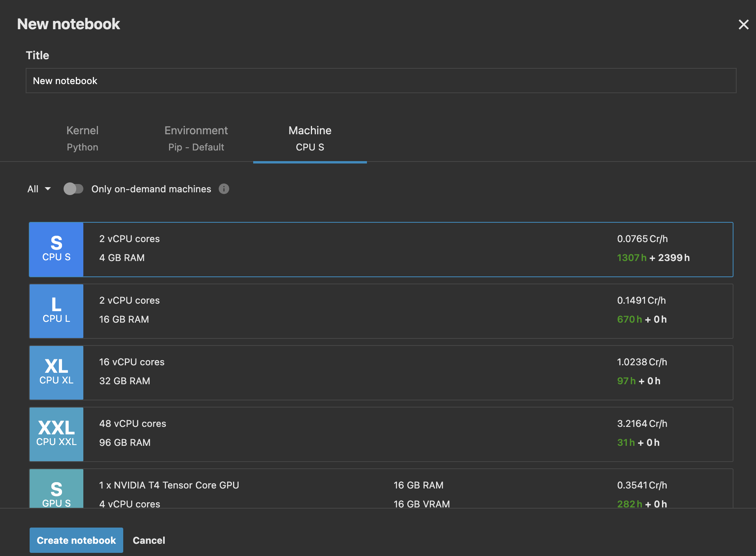Click the XXL tile with 48 vCPU cores
The height and width of the screenshot is (556, 756).
click(355, 434)
